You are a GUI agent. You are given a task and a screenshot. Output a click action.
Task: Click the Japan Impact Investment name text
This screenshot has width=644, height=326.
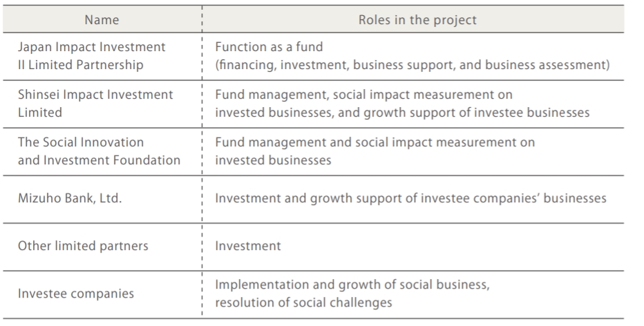(x=92, y=47)
